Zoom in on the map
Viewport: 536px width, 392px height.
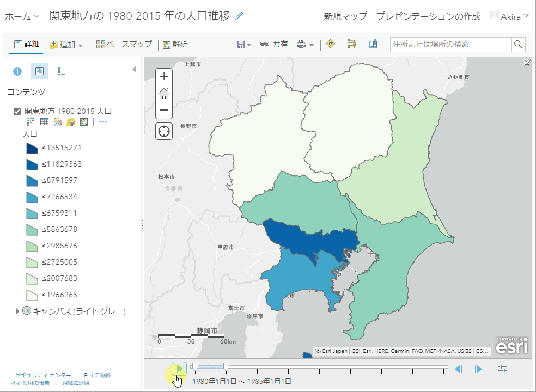click(164, 76)
